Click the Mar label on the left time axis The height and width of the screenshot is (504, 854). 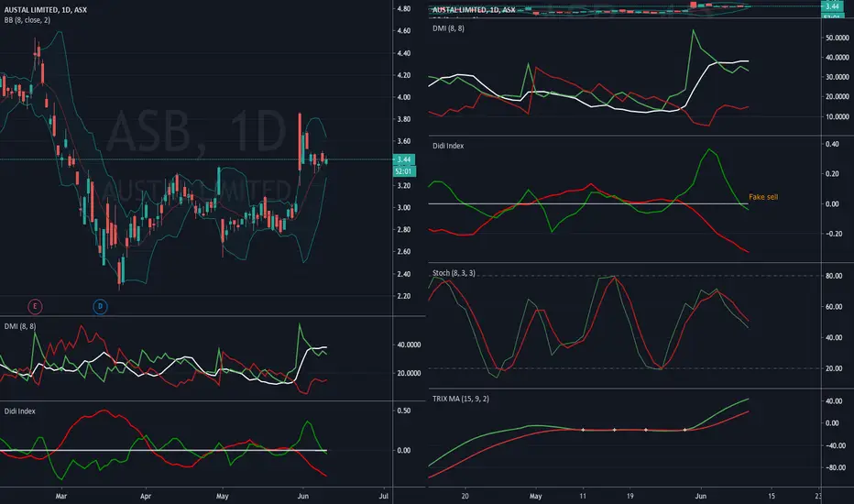pyautogui.click(x=61, y=497)
